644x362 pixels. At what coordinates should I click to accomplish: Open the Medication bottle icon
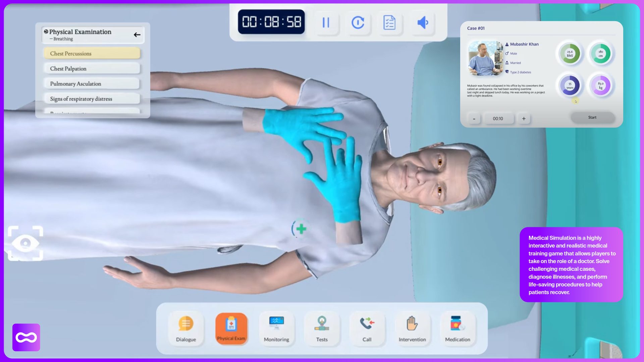tap(458, 328)
